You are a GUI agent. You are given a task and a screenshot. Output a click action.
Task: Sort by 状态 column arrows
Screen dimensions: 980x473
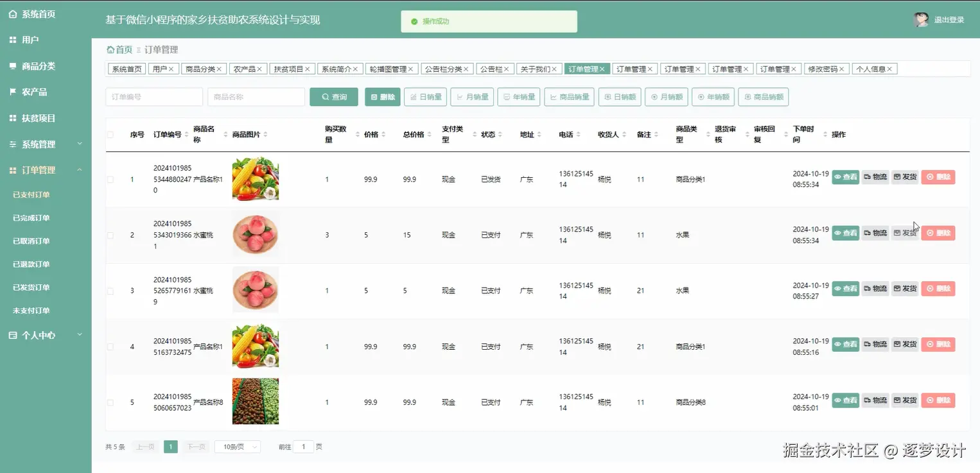pyautogui.click(x=500, y=135)
